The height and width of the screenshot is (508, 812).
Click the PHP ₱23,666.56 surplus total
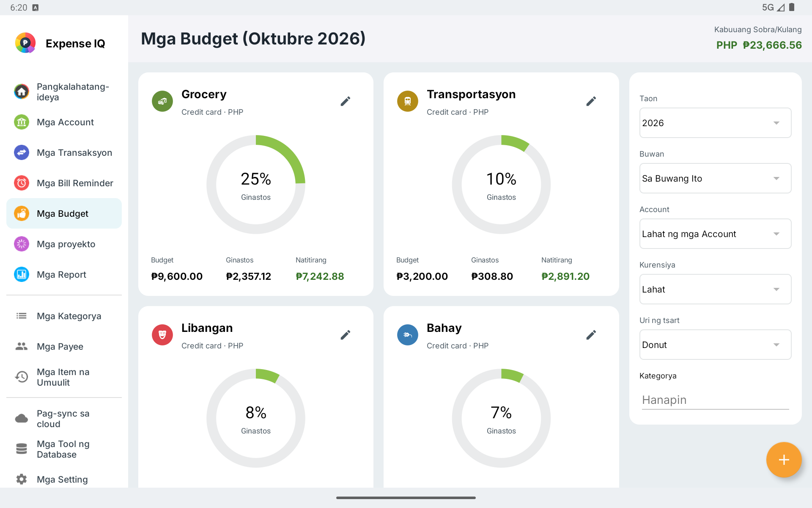tap(759, 45)
